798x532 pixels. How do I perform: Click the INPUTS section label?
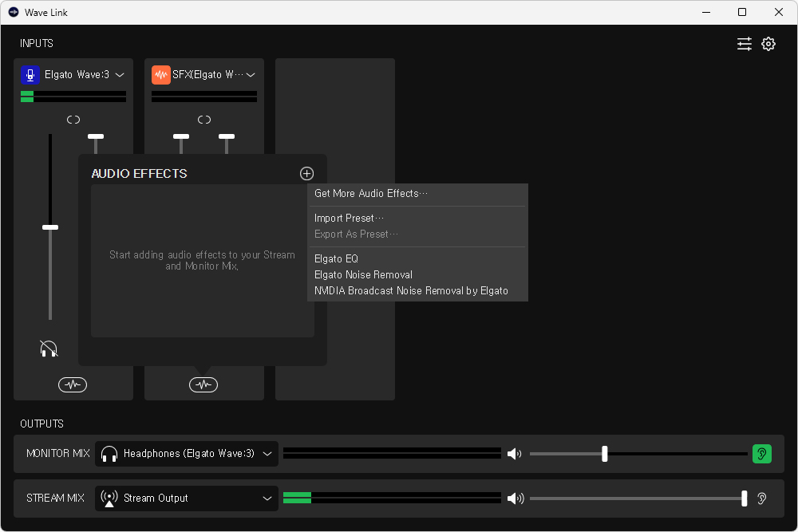point(36,43)
